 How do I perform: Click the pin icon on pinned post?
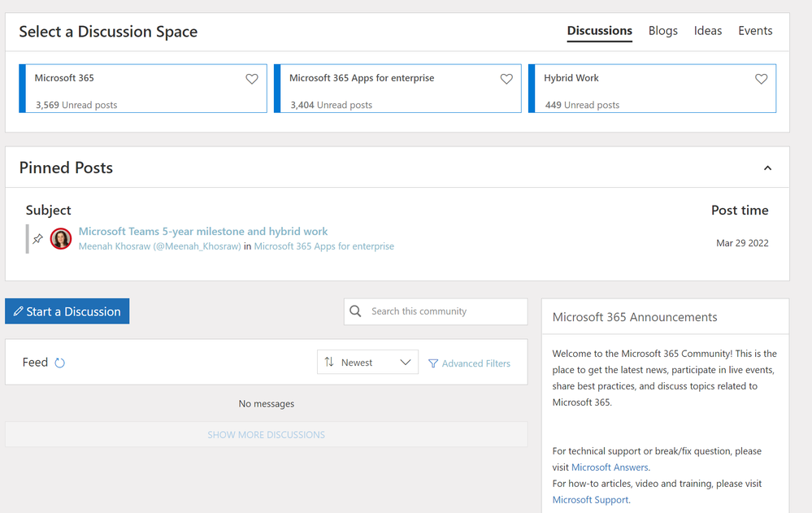[37, 239]
